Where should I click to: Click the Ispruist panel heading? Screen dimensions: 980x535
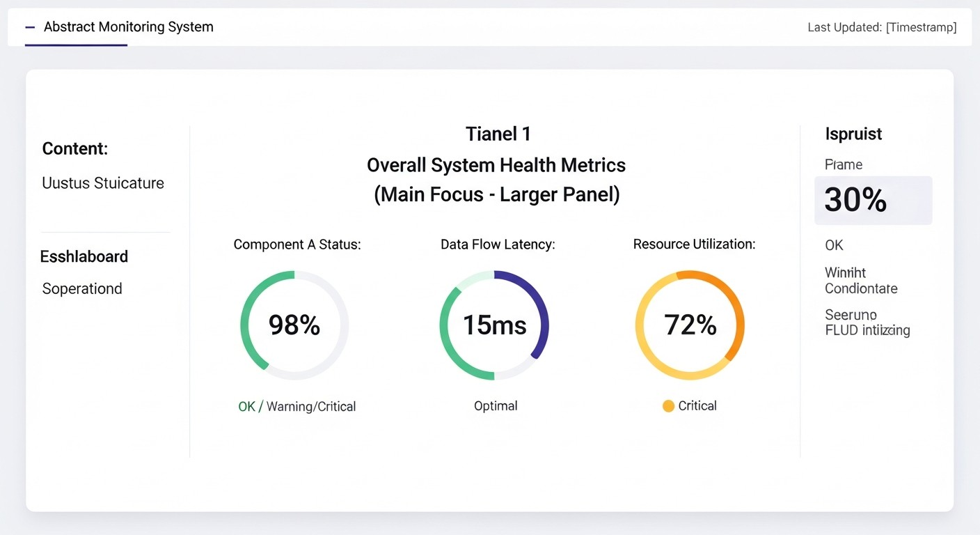point(853,134)
